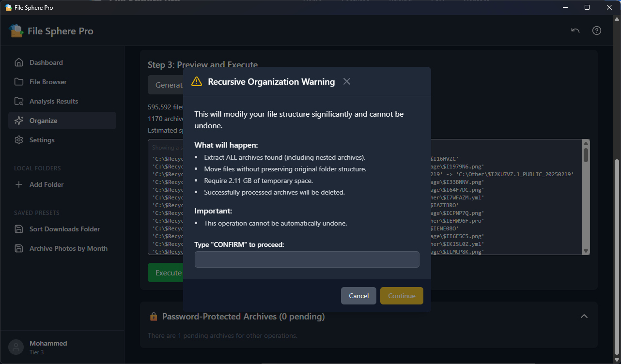Focus the CONFIRM text input field
621x364 pixels.
(307, 259)
